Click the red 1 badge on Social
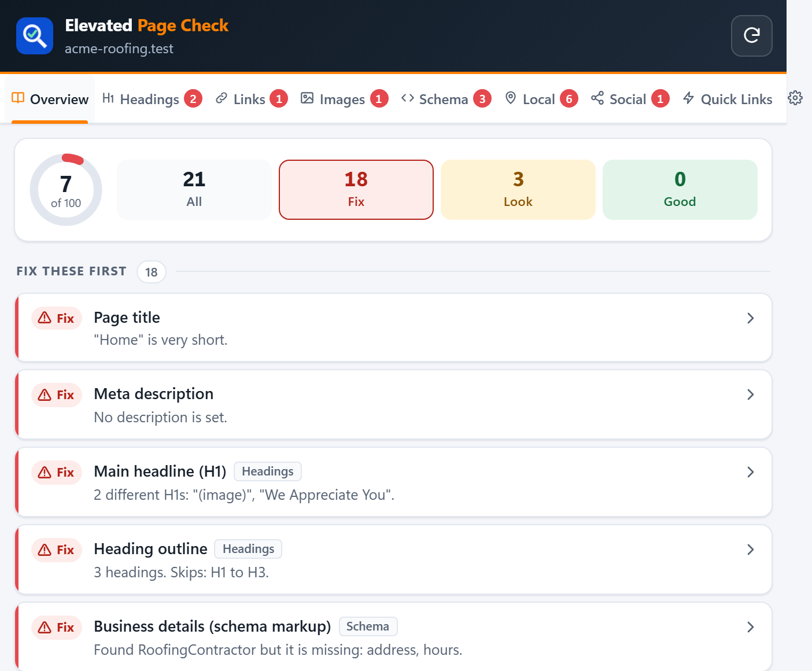Viewport: 812px width, 671px height. point(660,99)
